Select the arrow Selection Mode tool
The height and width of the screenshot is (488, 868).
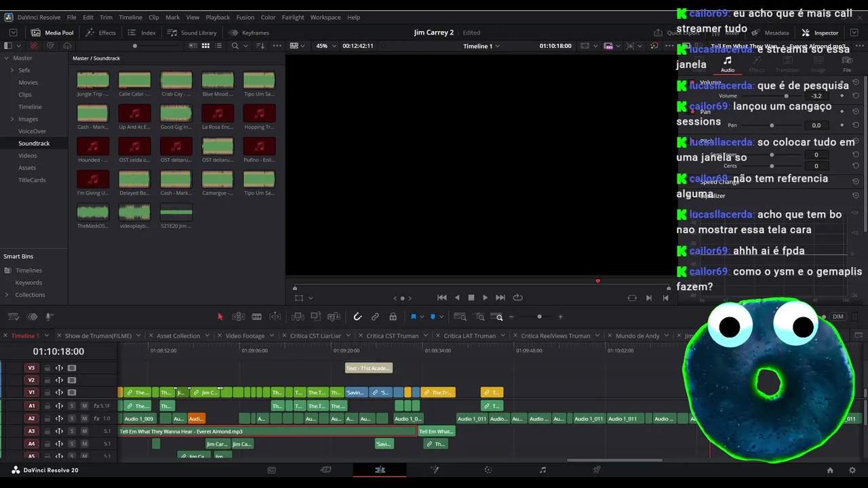click(220, 317)
